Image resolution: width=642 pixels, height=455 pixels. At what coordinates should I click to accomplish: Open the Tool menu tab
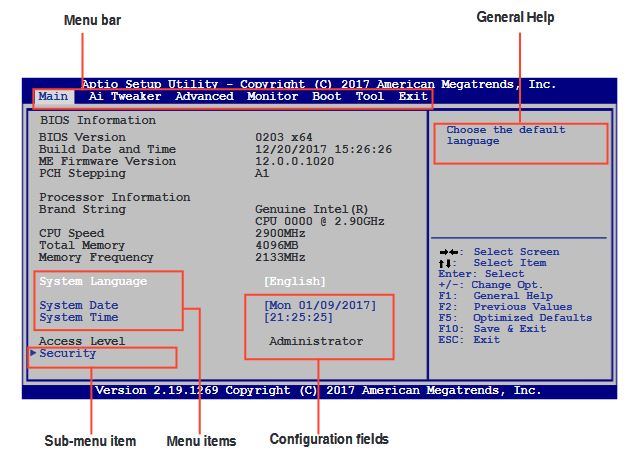369,97
